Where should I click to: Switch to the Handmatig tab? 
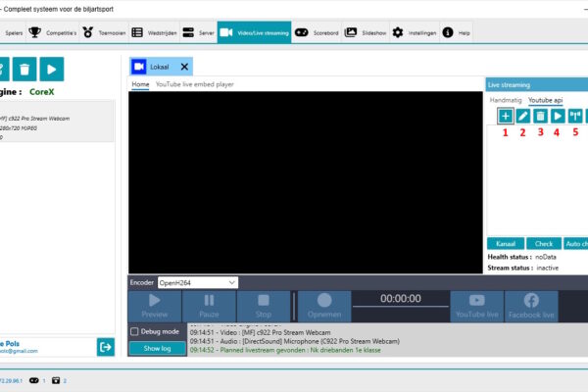(506, 100)
